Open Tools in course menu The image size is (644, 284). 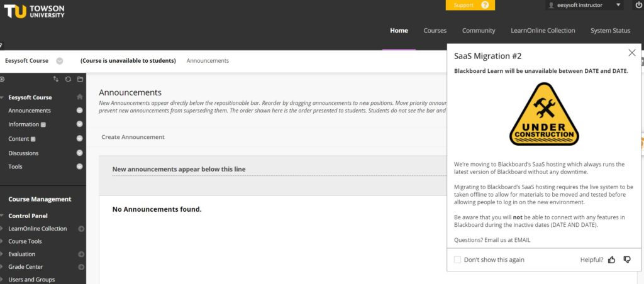tap(15, 167)
